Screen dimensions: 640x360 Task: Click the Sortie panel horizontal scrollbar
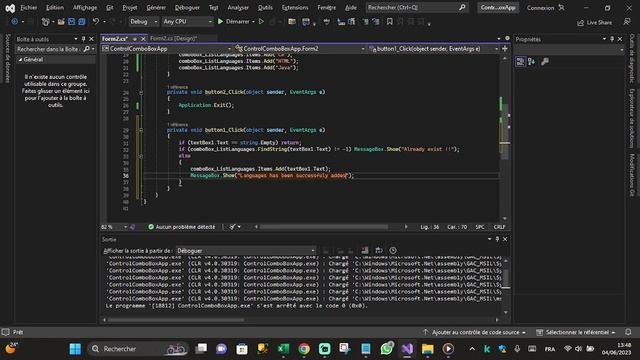[x=176, y=320]
